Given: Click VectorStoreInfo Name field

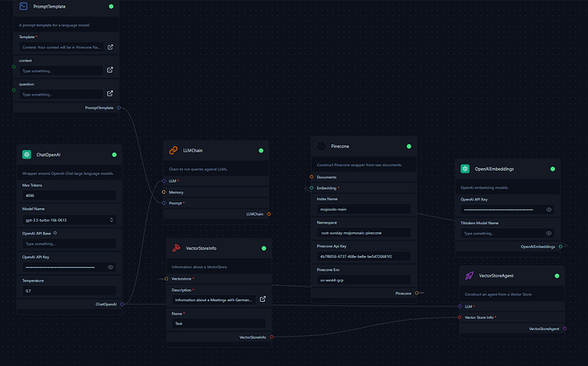Looking at the screenshot, I should click(219, 323).
